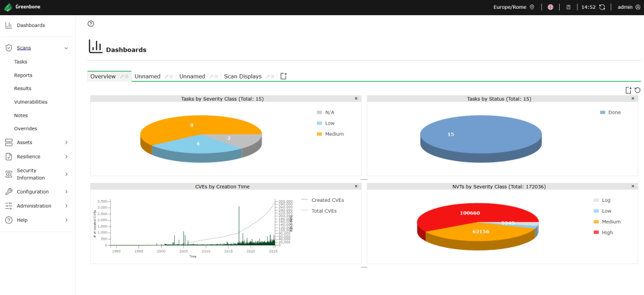Open Vulnerabilities under Scans
This screenshot has width=644, height=295.
coord(30,102)
